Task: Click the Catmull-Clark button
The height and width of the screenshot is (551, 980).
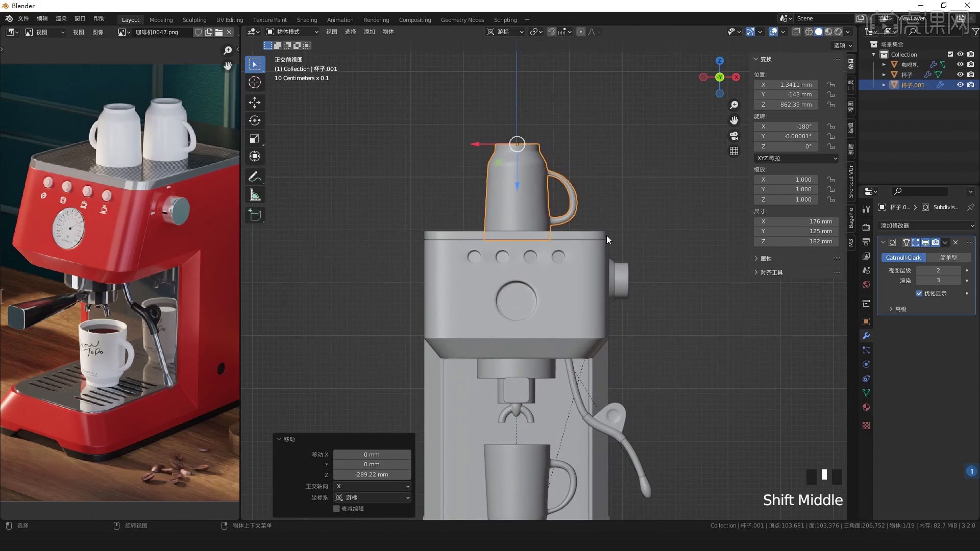Action: tap(903, 258)
